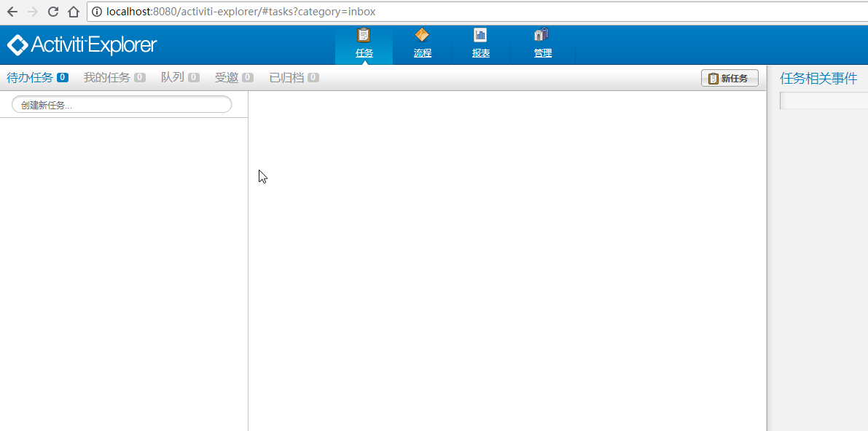The height and width of the screenshot is (431, 868).
Task: Click the 已归档 count badge
Action: 313,78
